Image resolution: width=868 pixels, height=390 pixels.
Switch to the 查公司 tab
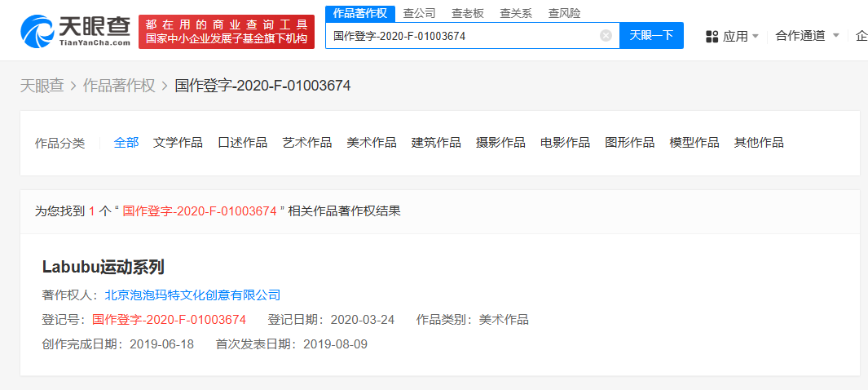click(419, 13)
